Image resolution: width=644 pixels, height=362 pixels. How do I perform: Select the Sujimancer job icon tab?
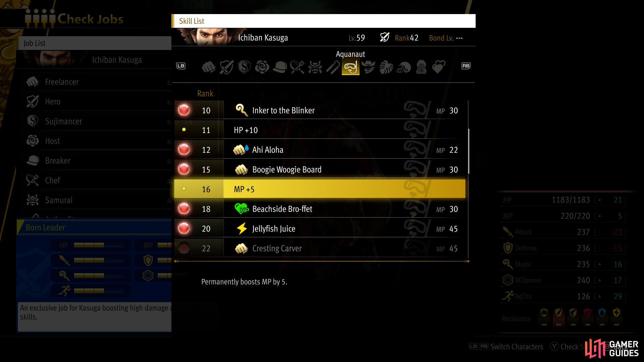pos(244,66)
